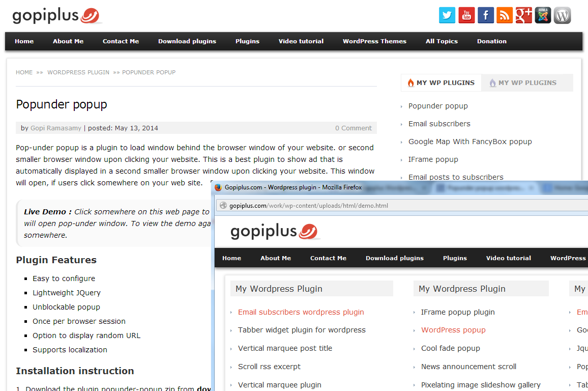Screen dimensions: 588x391
Task: Click the flame icon on active MY WP PLUGINS tab
Action: 410,82
